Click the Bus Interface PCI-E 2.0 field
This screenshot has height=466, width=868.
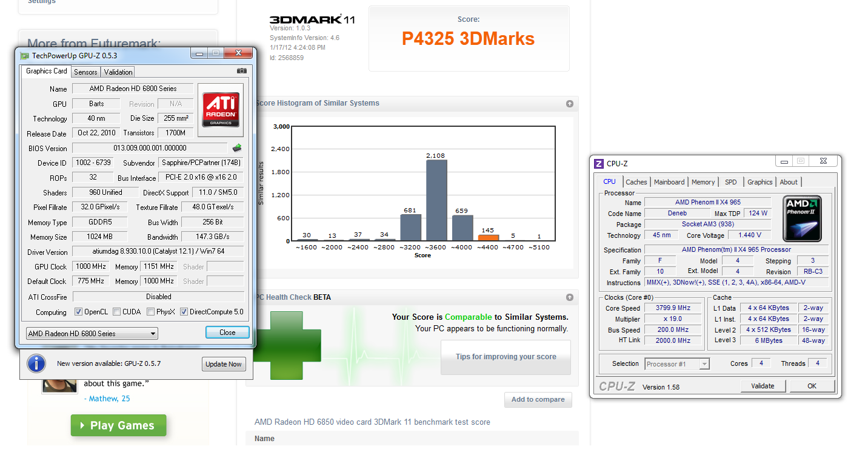pyautogui.click(x=201, y=177)
